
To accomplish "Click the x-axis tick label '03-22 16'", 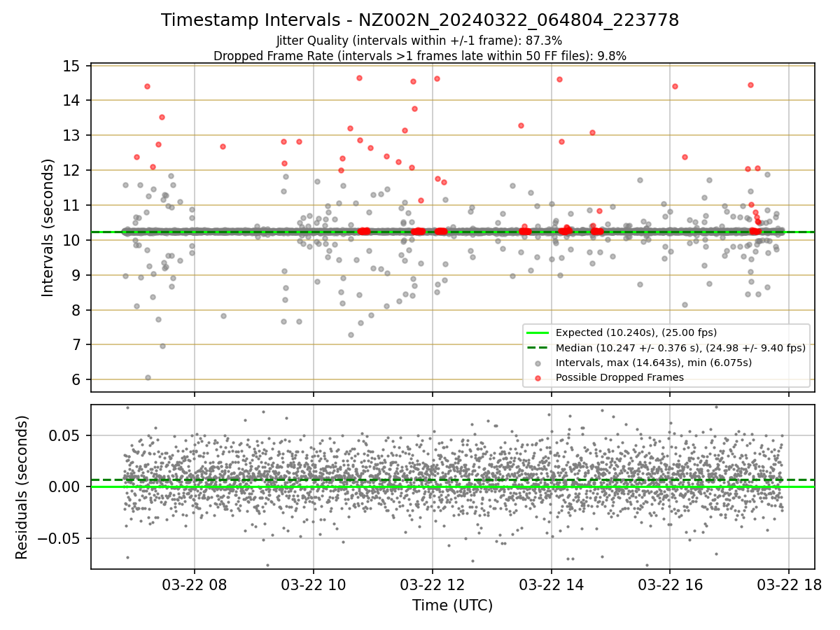I will [x=670, y=584].
